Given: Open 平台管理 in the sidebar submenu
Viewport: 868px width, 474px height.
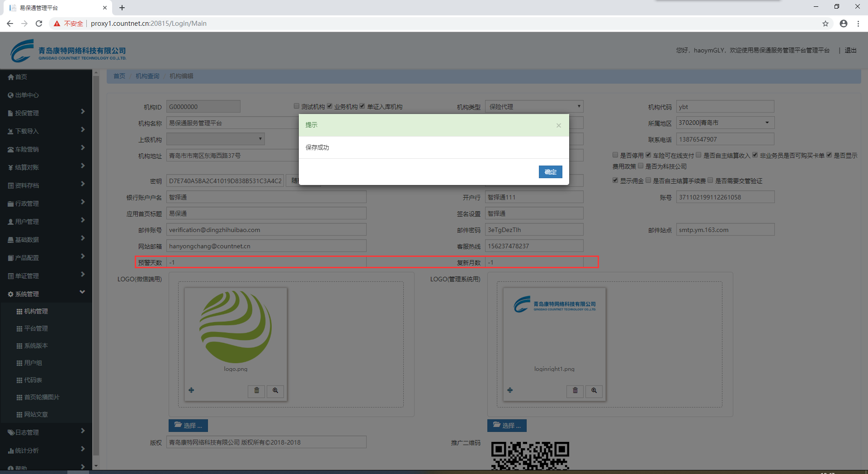Looking at the screenshot, I should click(36, 329).
